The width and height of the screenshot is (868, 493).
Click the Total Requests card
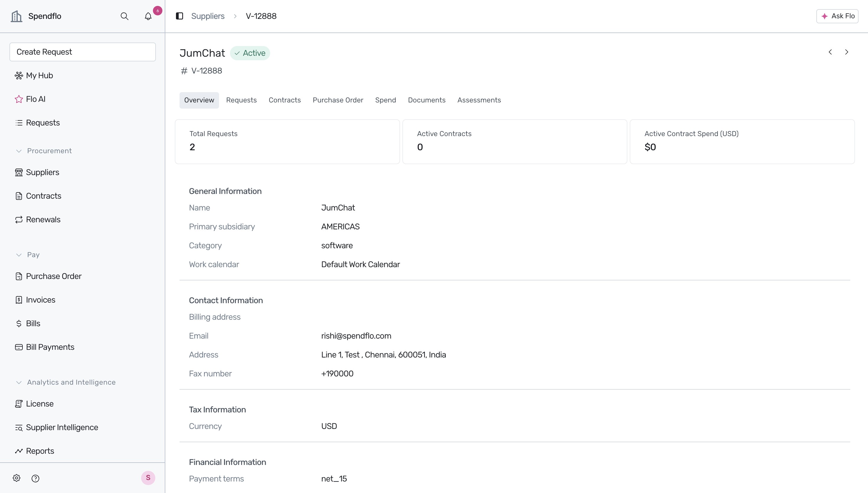pos(287,141)
